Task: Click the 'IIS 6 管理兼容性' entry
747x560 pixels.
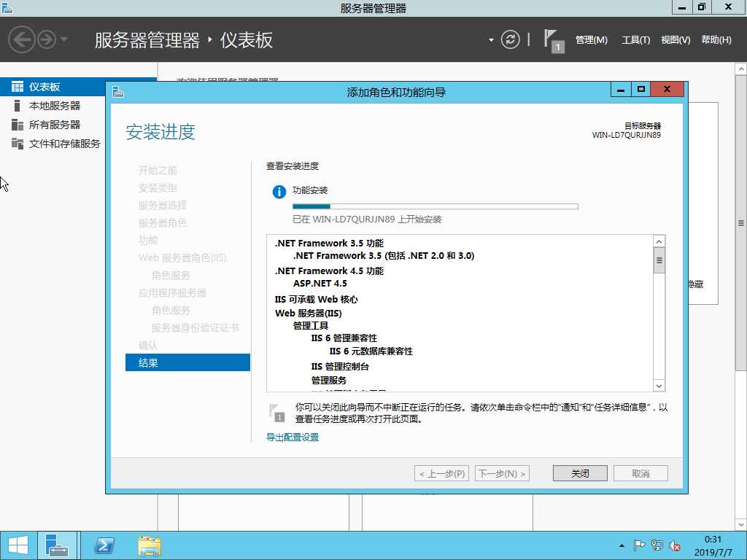Action: click(x=344, y=338)
